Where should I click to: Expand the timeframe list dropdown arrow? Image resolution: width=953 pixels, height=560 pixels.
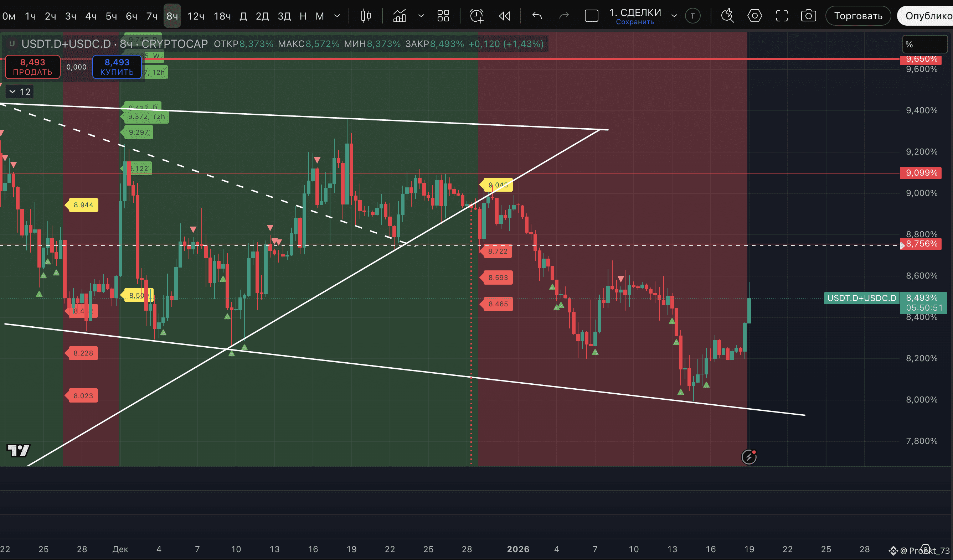(338, 16)
